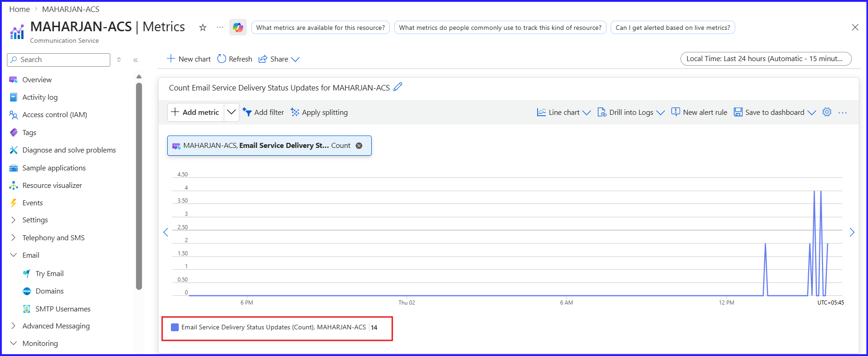Click the chart left navigation arrow
868x356 pixels.
166,232
